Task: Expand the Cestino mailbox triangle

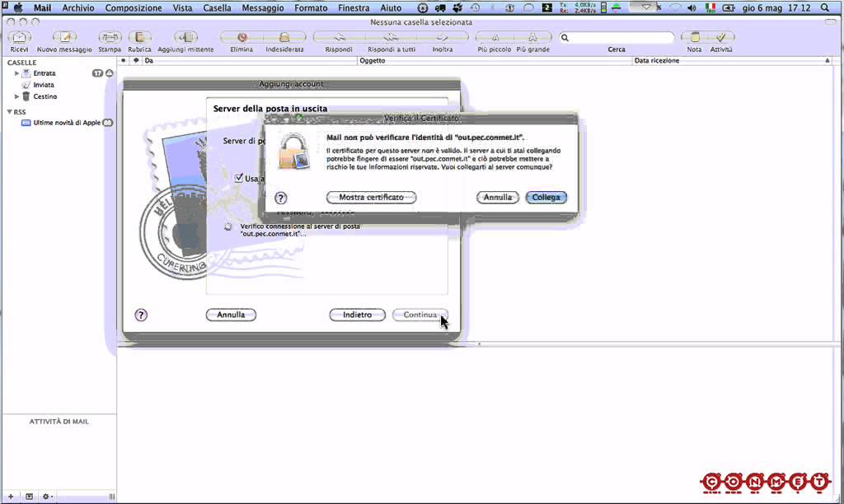Action: tap(16, 97)
